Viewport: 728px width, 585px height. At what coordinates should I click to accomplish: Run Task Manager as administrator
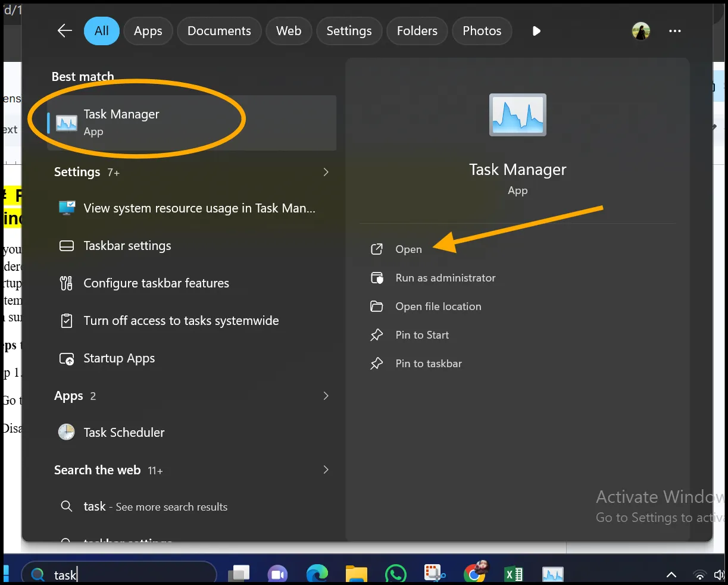click(445, 278)
